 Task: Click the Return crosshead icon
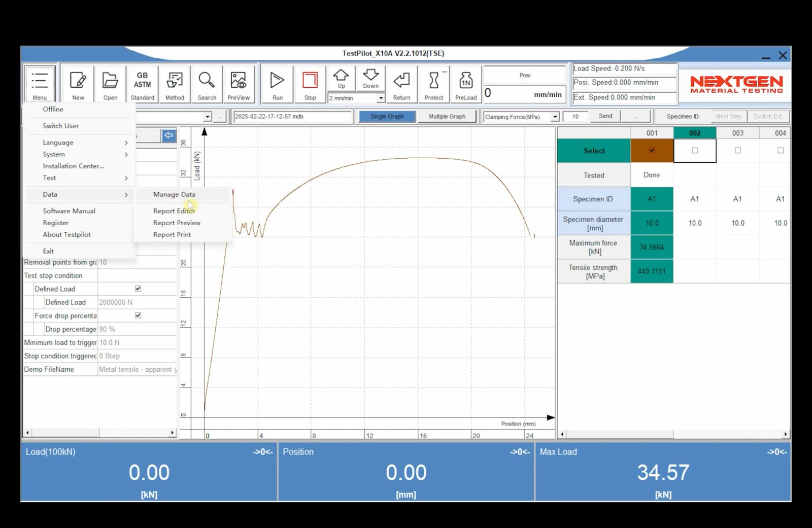(x=401, y=84)
